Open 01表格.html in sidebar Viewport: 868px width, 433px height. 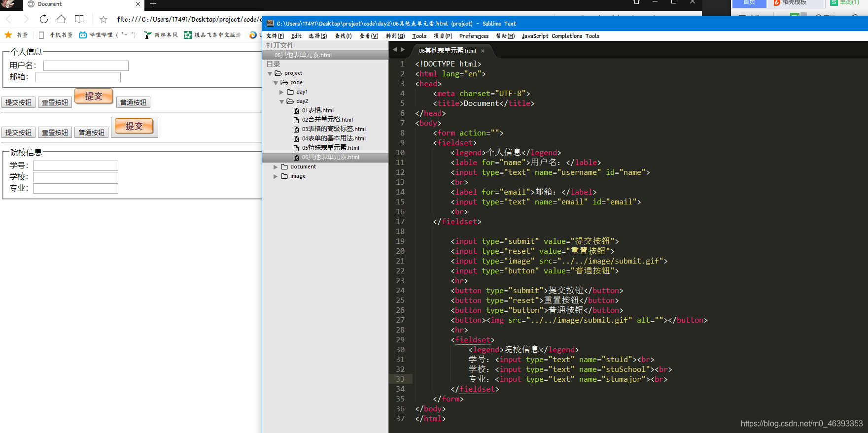point(317,110)
